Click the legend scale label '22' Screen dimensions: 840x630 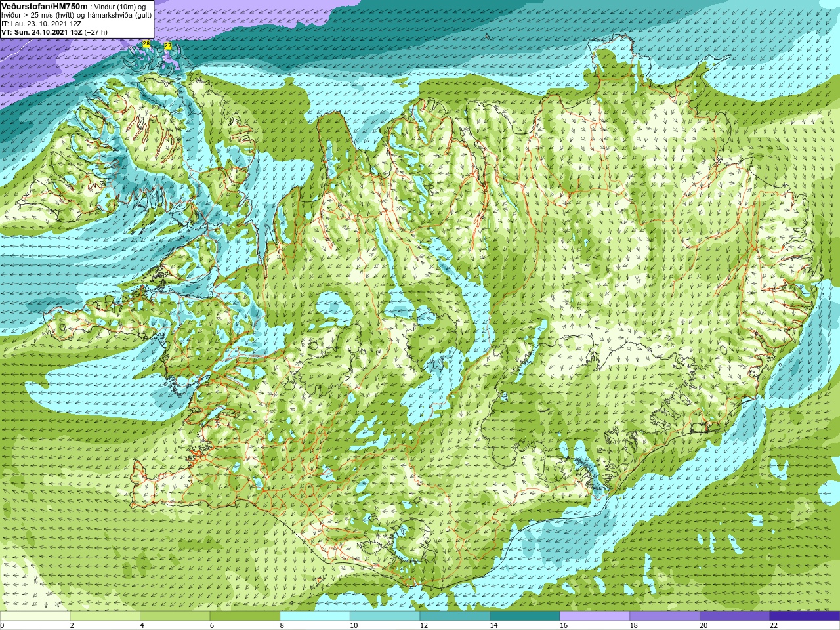click(774, 625)
